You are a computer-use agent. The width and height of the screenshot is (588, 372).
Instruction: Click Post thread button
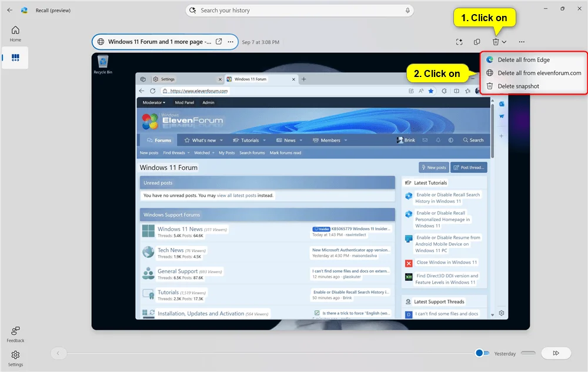(469, 167)
